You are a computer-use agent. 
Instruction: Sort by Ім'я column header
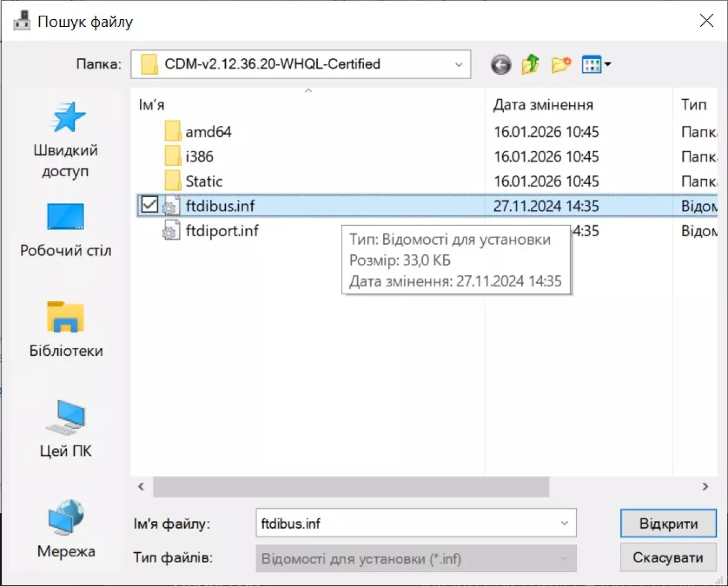(152, 105)
